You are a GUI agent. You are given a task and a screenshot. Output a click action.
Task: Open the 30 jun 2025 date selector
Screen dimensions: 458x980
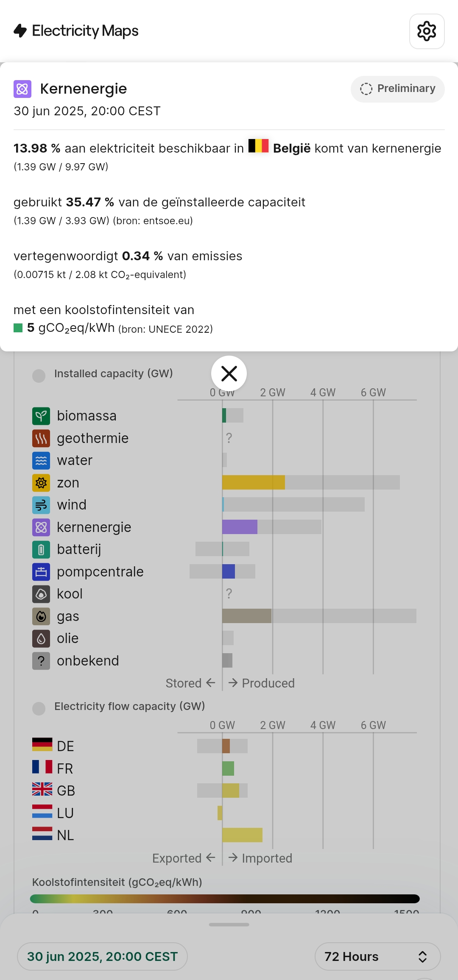(102, 956)
